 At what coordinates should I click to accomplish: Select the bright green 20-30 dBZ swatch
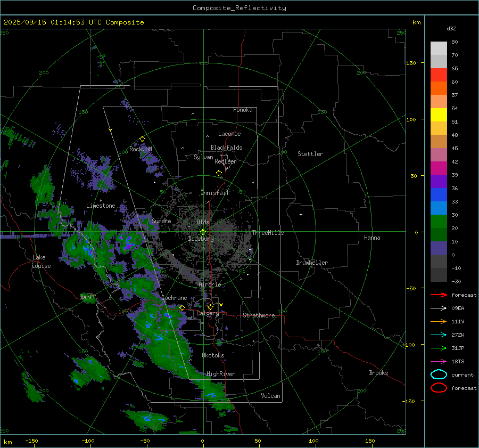tap(439, 222)
